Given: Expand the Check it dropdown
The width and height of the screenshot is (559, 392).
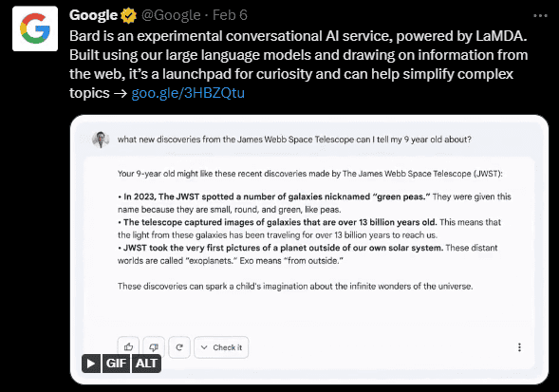Looking at the screenshot, I should coord(221,347).
